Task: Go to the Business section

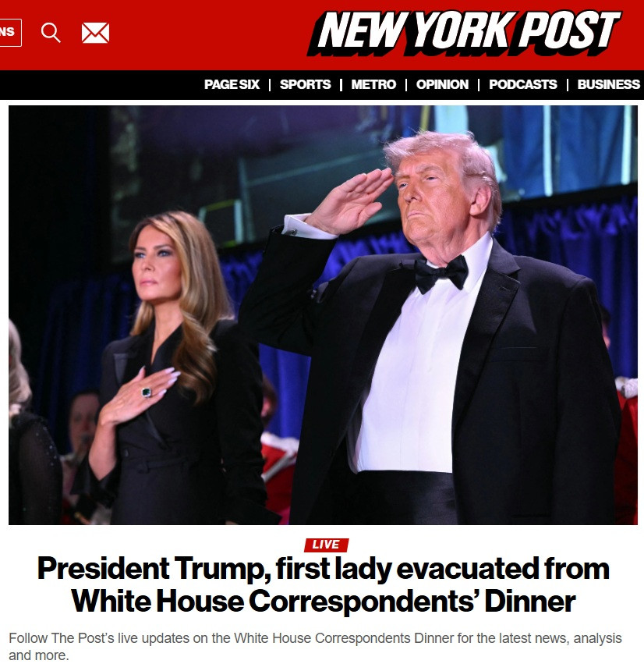Action: coord(608,84)
